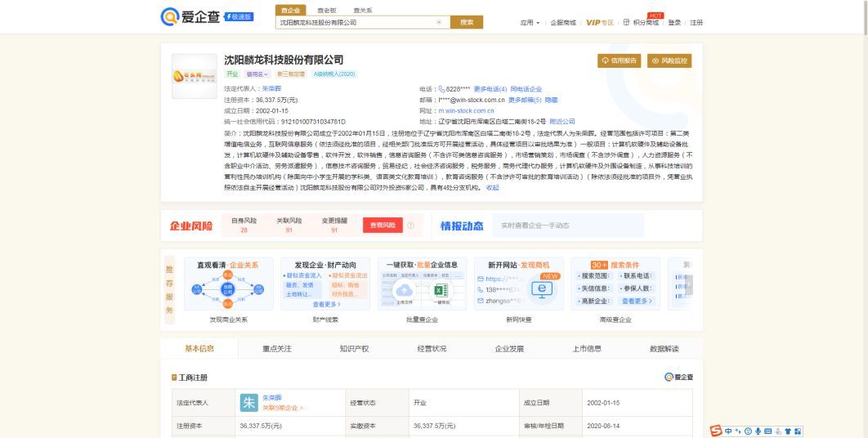The image size is (868, 438).
Task: Click the question mark help icon beside 查看风险
Action: pos(411,226)
